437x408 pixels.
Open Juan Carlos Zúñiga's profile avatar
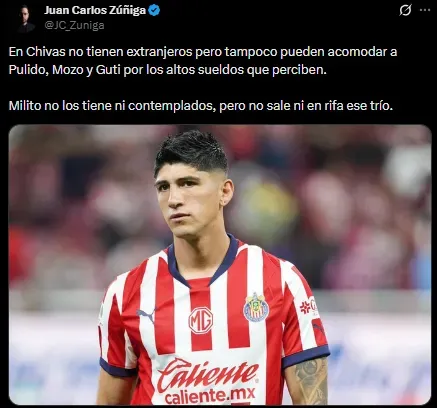tap(26, 18)
